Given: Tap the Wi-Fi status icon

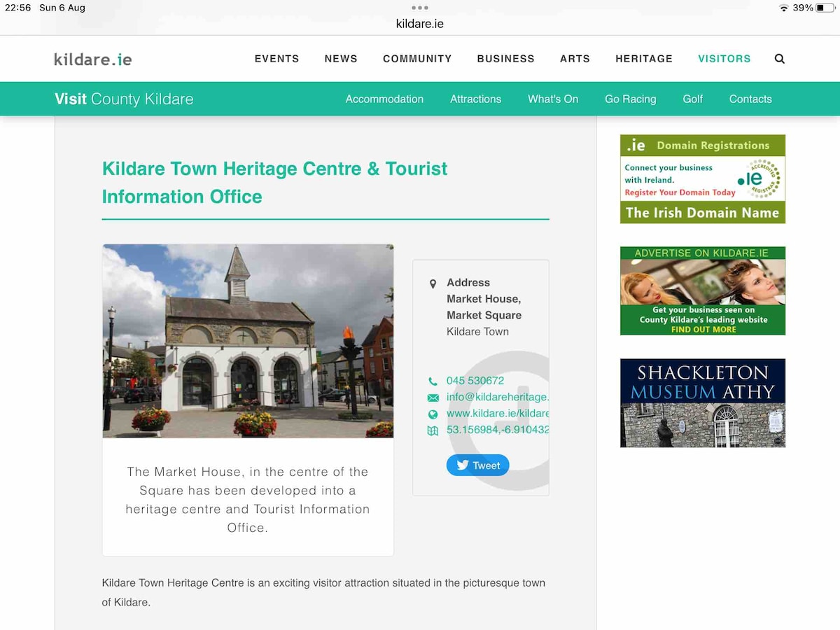Looking at the screenshot, I should [x=783, y=8].
